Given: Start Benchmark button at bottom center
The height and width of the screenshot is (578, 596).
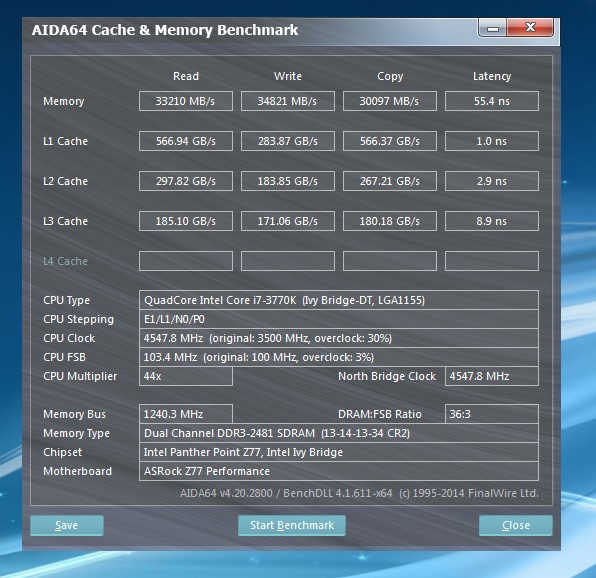Looking at the screenshot, I should (x=292, y=525).
